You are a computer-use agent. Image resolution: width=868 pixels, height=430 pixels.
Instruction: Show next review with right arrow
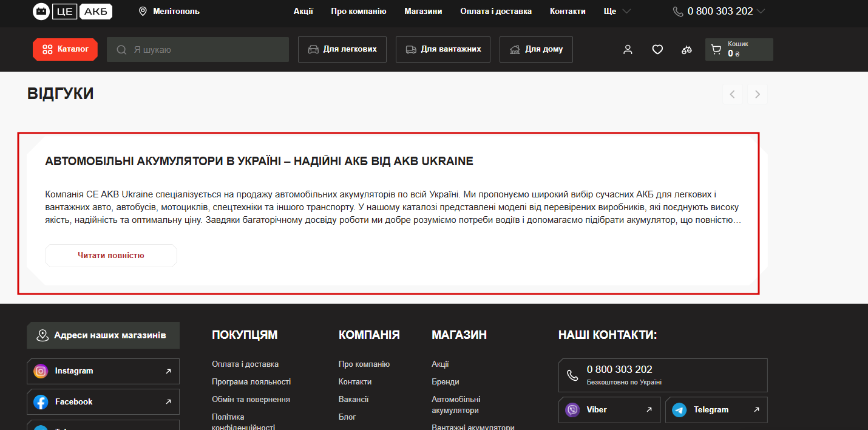(x=758, y=94)
